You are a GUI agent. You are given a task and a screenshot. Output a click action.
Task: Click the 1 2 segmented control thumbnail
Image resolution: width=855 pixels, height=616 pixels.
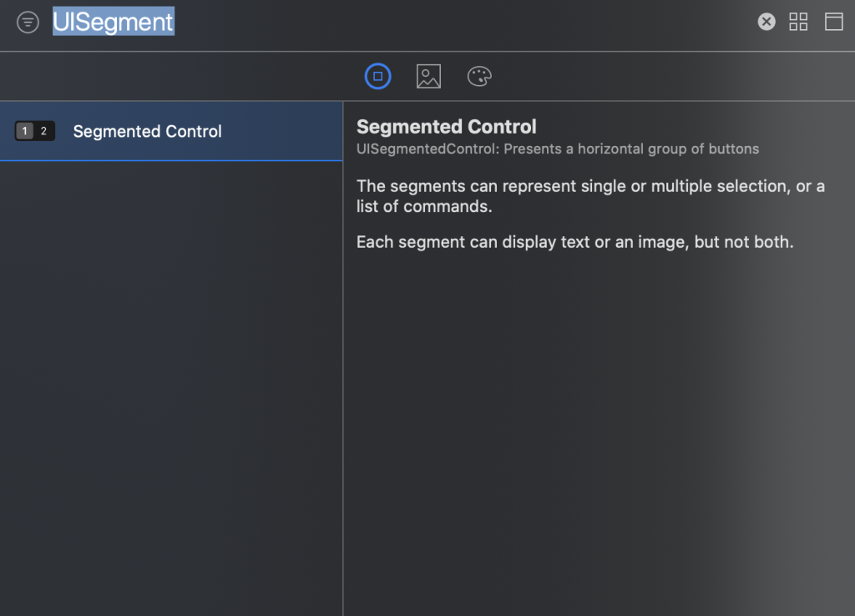(34, 131)
